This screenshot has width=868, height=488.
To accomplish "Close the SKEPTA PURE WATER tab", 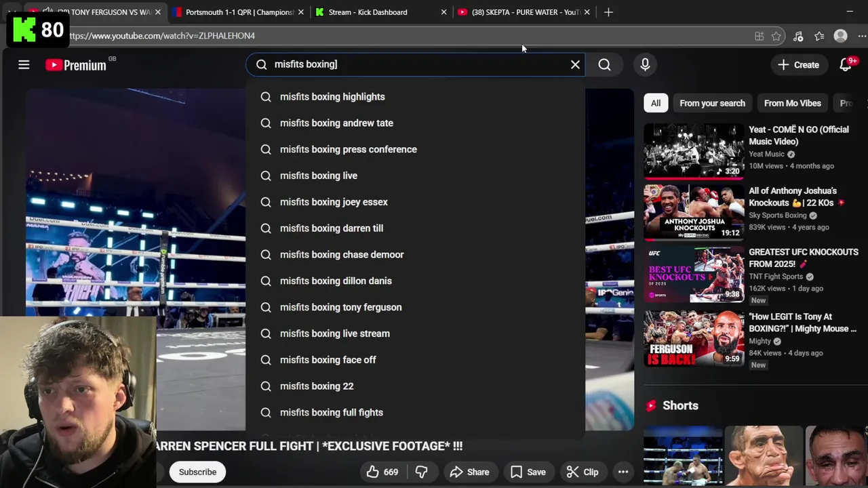I will (x=587, y=12).
